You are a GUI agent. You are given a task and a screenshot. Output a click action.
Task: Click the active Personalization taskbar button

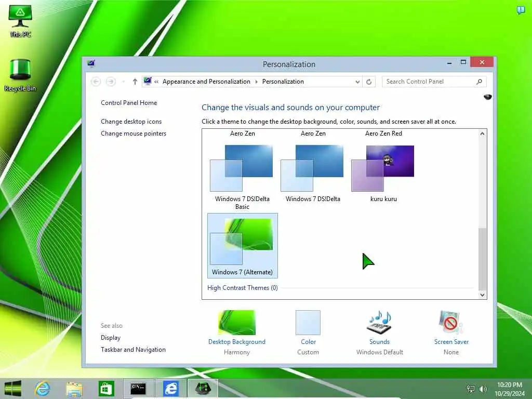click(203, 389)
